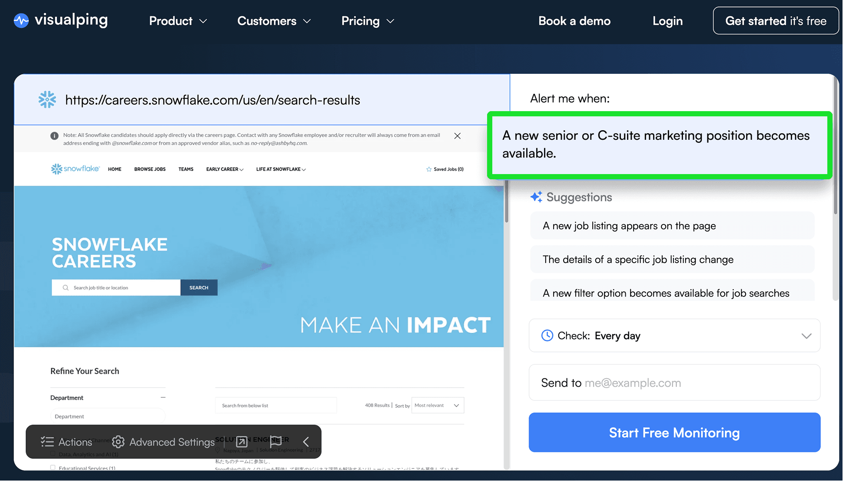Click the flag report icon
The image size is (846, 504).
(275, 442)
